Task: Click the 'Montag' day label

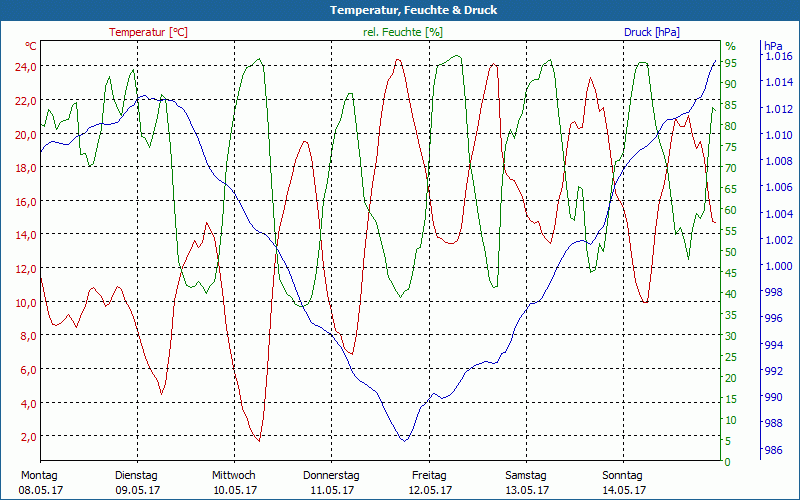Action: pos(39,476)
